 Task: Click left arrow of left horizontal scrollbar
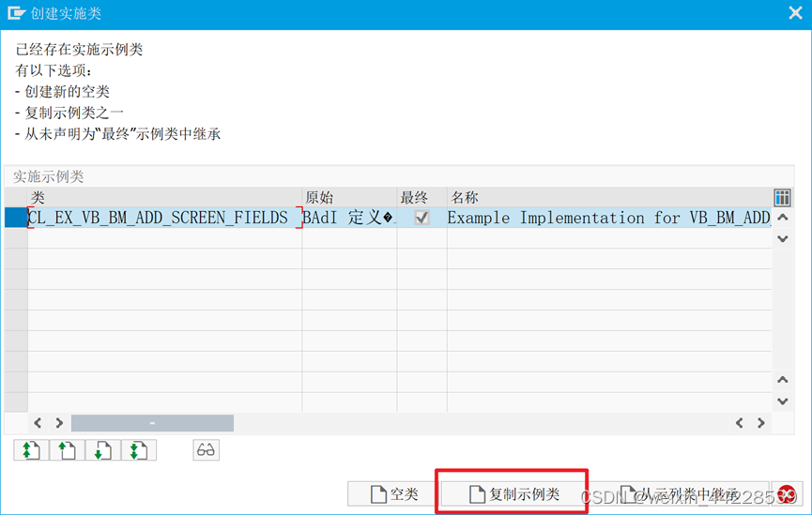coord(38,423)
